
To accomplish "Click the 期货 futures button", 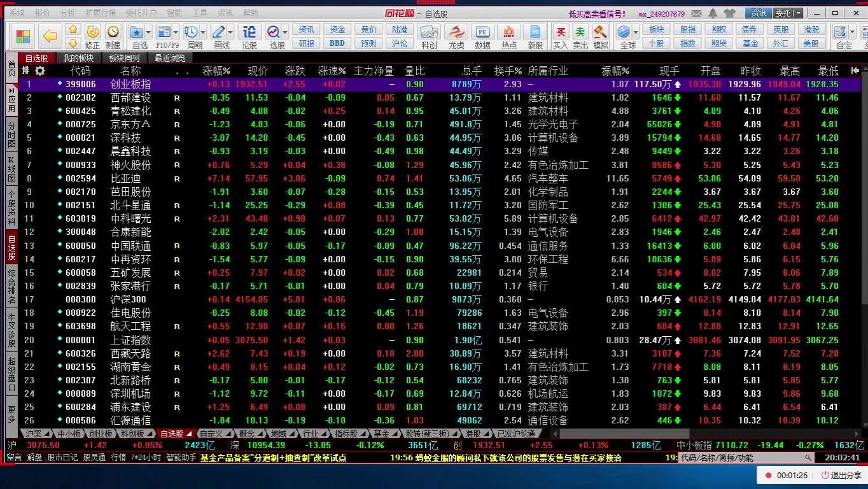I will click(x=719, y=43).
